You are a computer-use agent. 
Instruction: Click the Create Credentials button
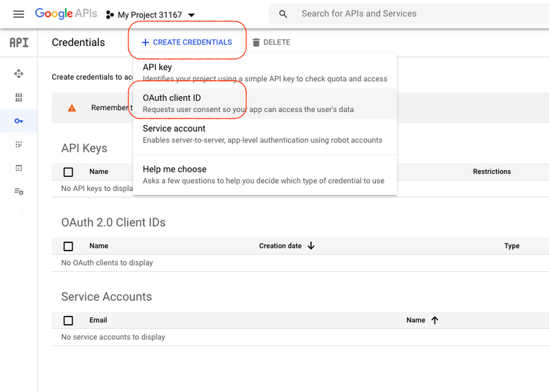coord(187,43)
